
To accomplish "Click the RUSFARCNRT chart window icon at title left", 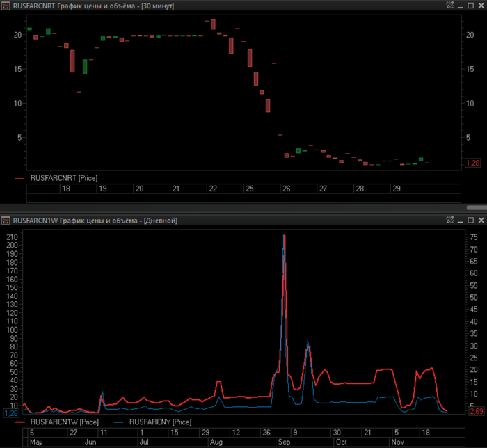I will [x=6, y=5].
